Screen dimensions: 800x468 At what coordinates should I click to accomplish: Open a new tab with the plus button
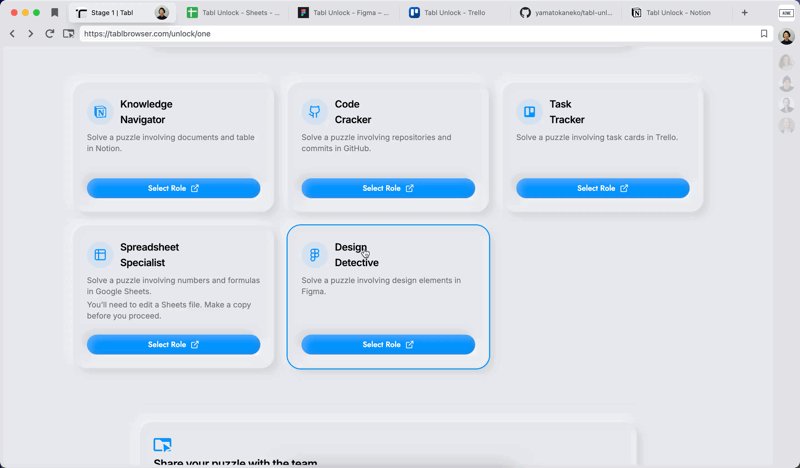pos(744,13)
